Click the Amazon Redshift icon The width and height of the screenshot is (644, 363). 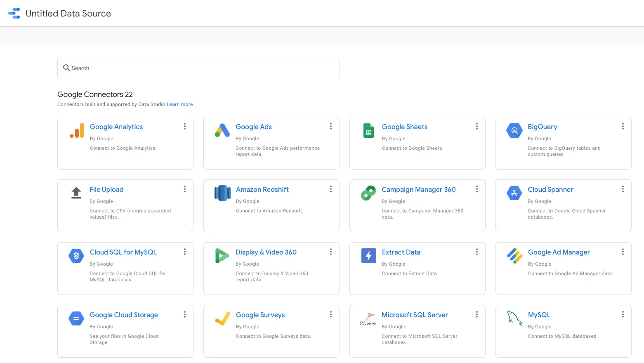click(223, 193)
